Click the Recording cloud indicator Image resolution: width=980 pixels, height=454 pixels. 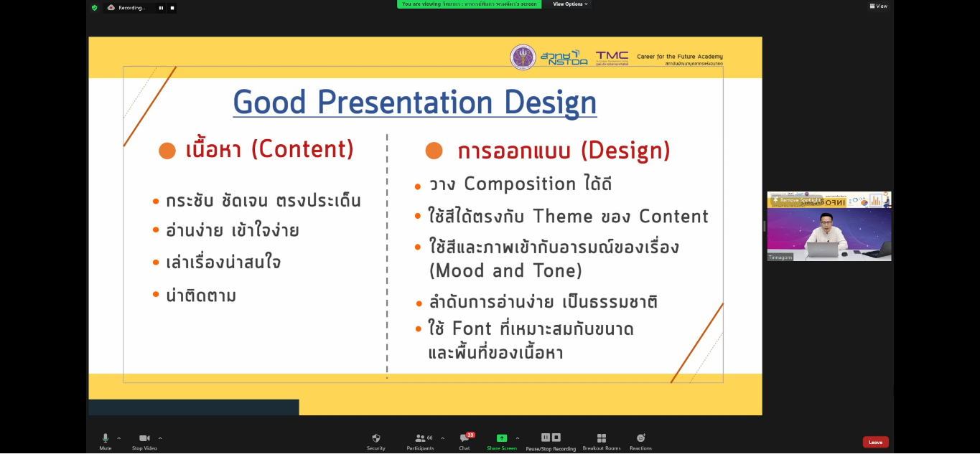[x=126, y=8]
